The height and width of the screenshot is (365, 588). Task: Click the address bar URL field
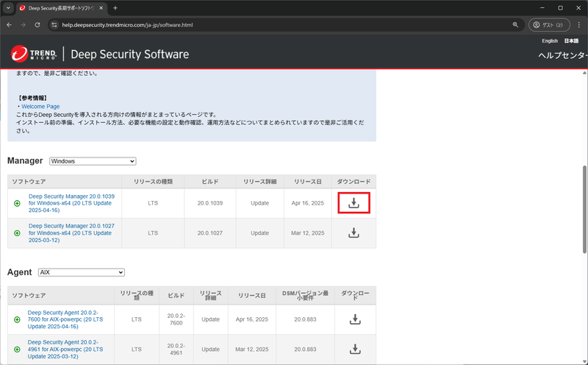click(x=285, y=25)
